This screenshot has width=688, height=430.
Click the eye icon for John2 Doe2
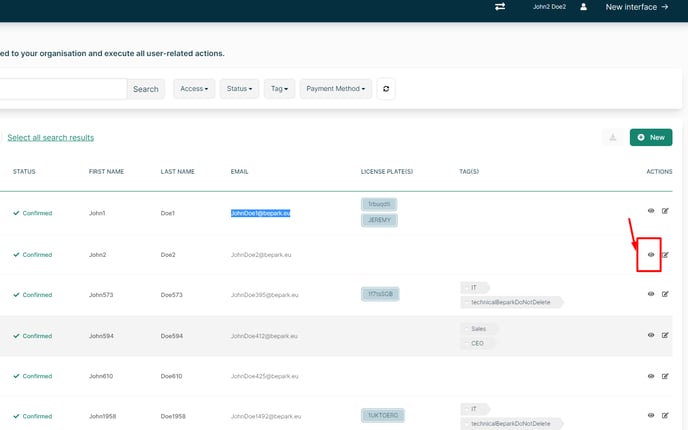pyautogui.click(x=651, y=254)
